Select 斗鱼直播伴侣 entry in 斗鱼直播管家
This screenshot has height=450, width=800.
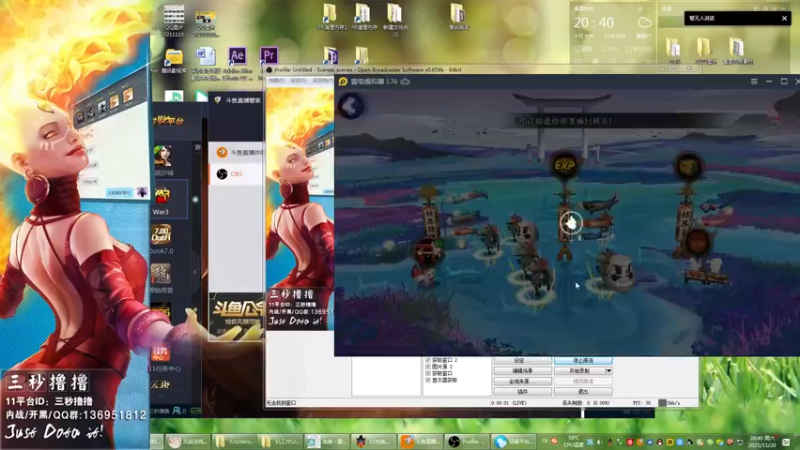click(x=236, y=153)
